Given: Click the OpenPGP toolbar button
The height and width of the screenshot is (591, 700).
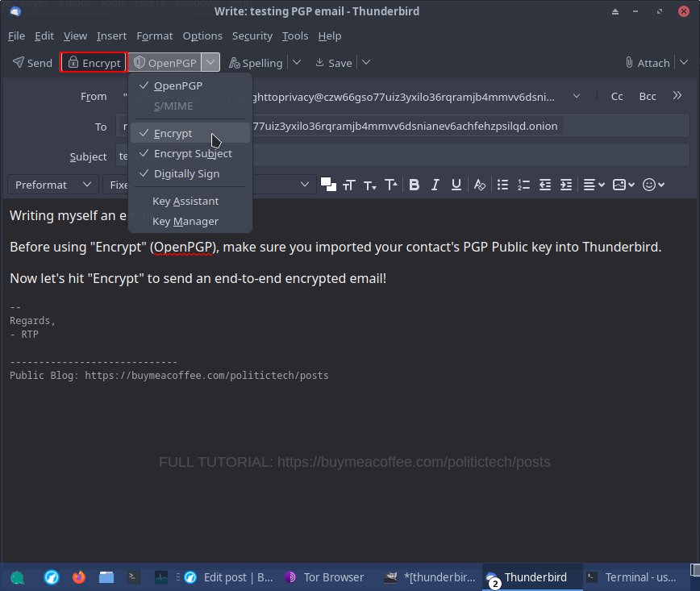Looking at the screenshot, I should (x=165, y=63).
